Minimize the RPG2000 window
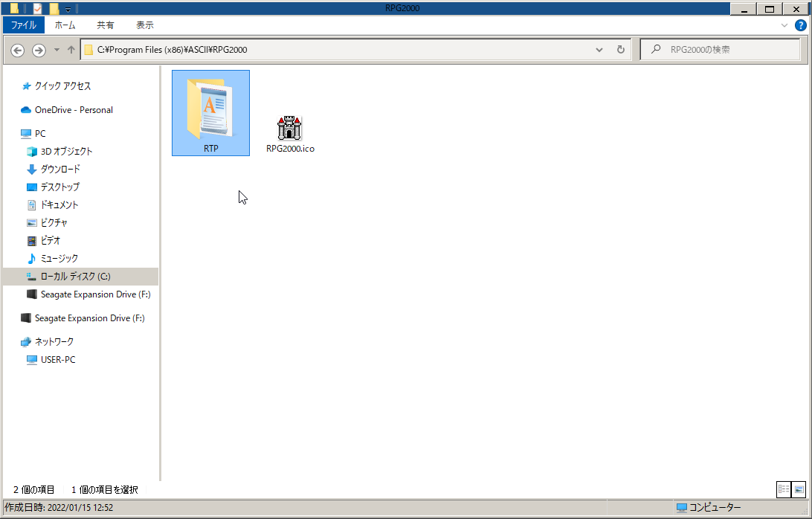 [x=744, y=9]
